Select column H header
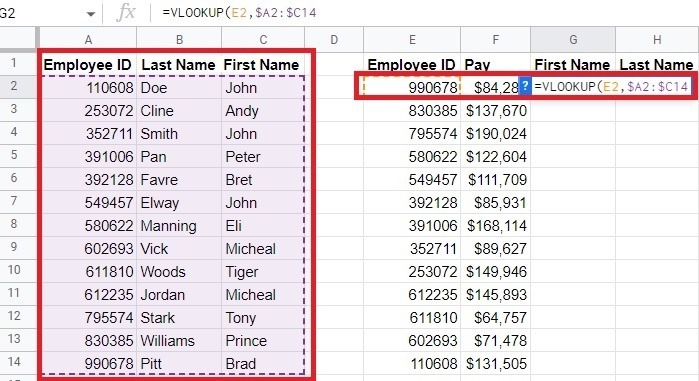 pos(657,40)
